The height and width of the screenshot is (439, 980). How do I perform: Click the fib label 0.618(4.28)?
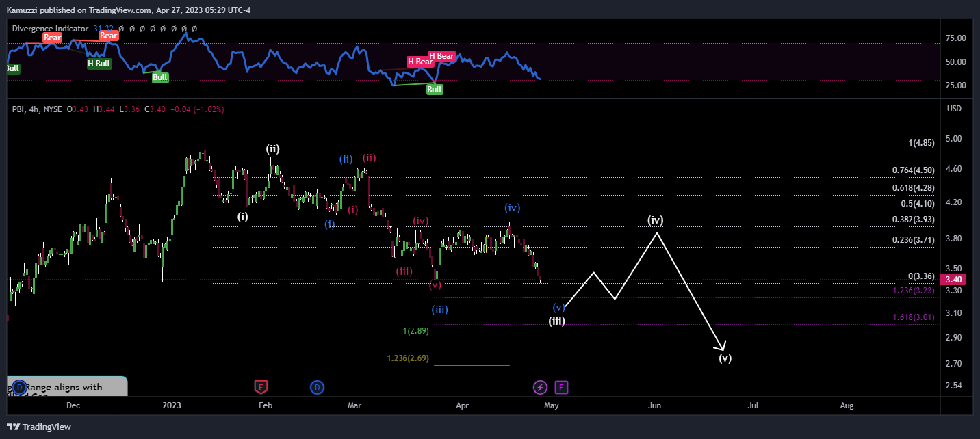[914, 187]
